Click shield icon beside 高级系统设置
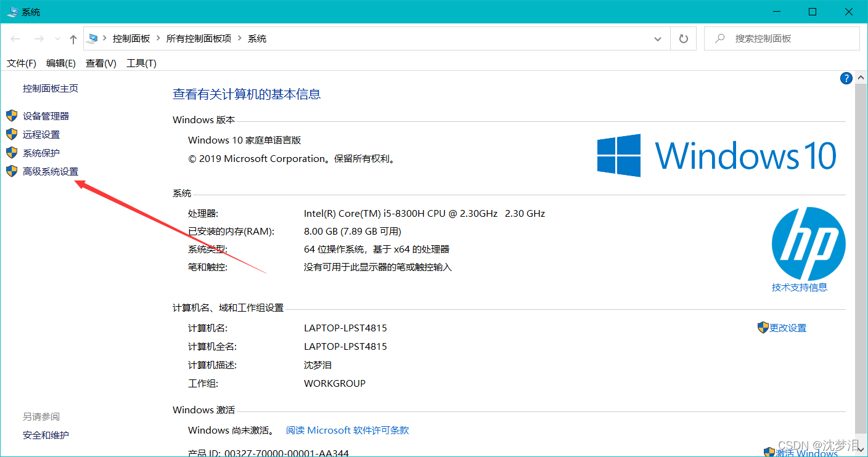The height and width of the screenshot is (457, 868). click(x=12, y=171)
